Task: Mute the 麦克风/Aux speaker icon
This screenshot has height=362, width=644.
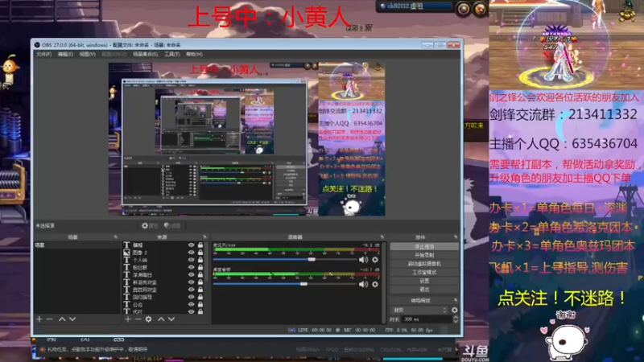Action: point(363,259)
